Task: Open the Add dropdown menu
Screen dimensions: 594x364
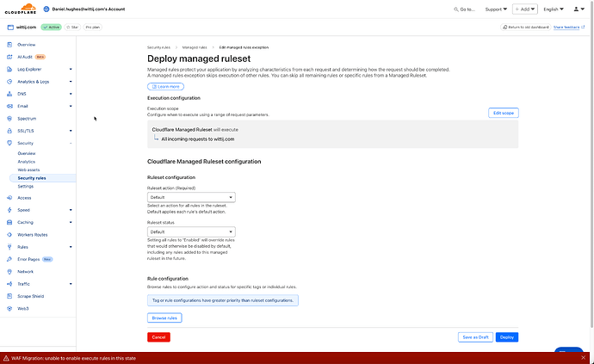Action: coord(524,9)
